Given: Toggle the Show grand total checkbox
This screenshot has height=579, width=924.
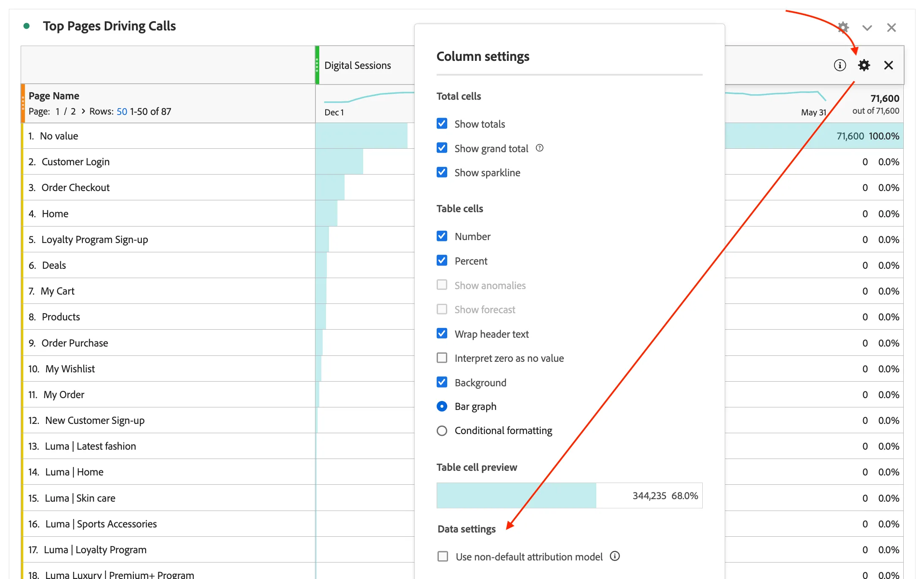Looking at the screenshot, I should (442, 148).
